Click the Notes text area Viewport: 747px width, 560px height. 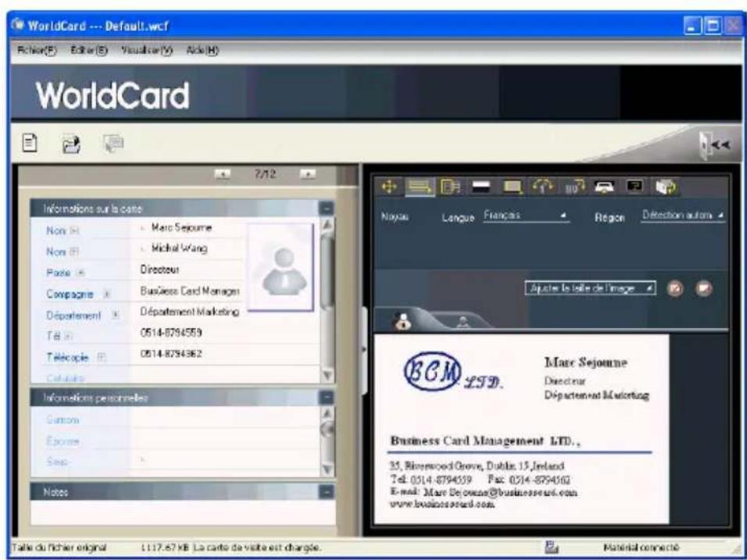pos(183,513)
